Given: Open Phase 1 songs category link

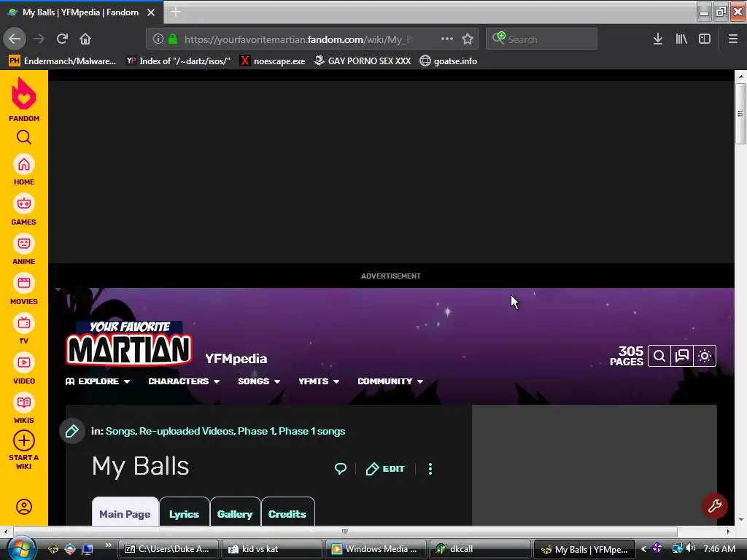Looking at the screenshot, I should 311,432.
